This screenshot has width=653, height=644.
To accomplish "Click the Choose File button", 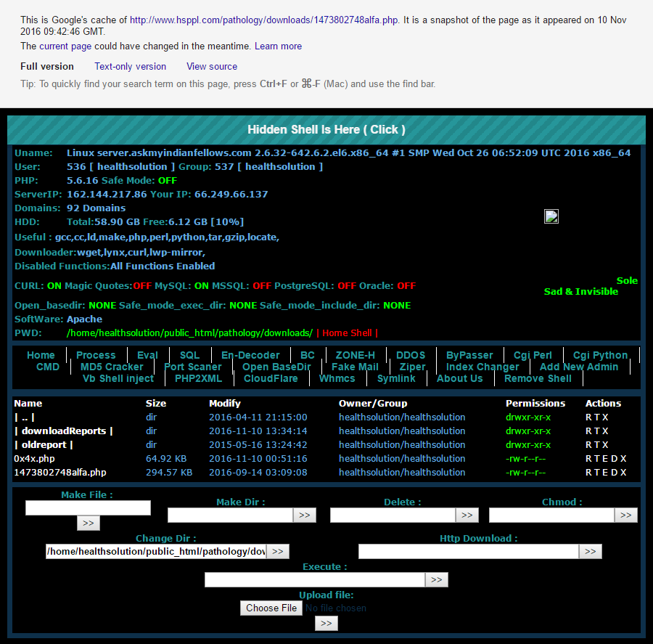I will pos(271,608).
